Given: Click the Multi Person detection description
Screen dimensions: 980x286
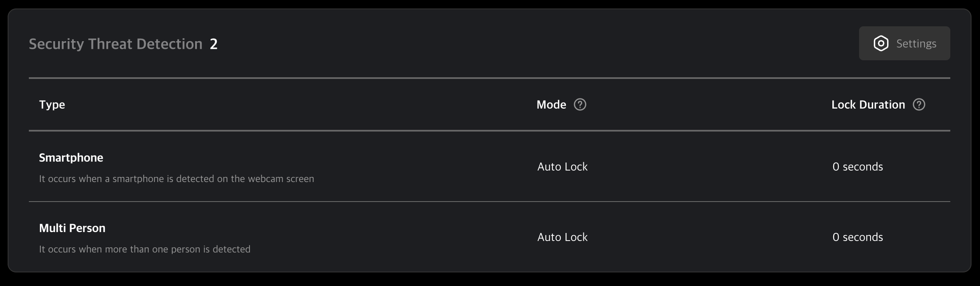Looking at the screenshot, I should (145, 249).
